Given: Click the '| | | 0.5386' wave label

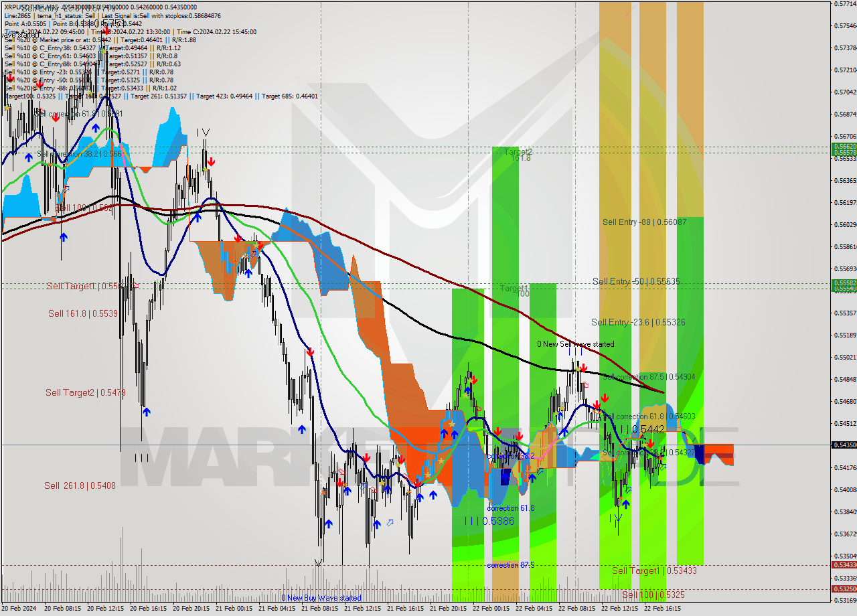Looking at the screenshot, I should coord(489,521).
